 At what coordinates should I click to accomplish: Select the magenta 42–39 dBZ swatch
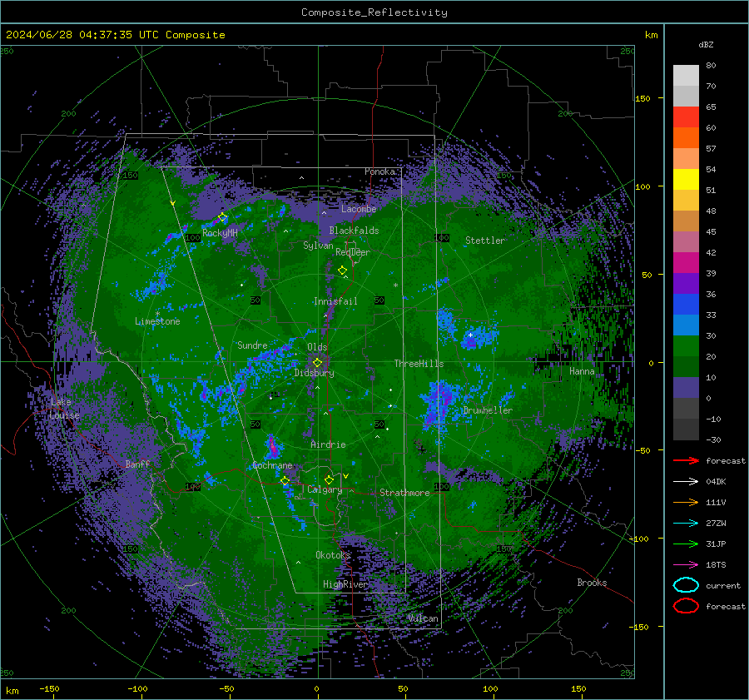tap(686, 263)
